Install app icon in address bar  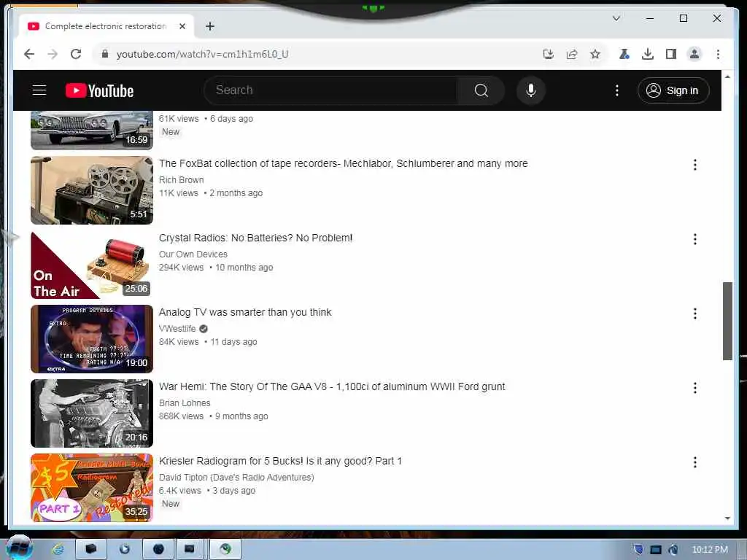[x=549, y=54]
